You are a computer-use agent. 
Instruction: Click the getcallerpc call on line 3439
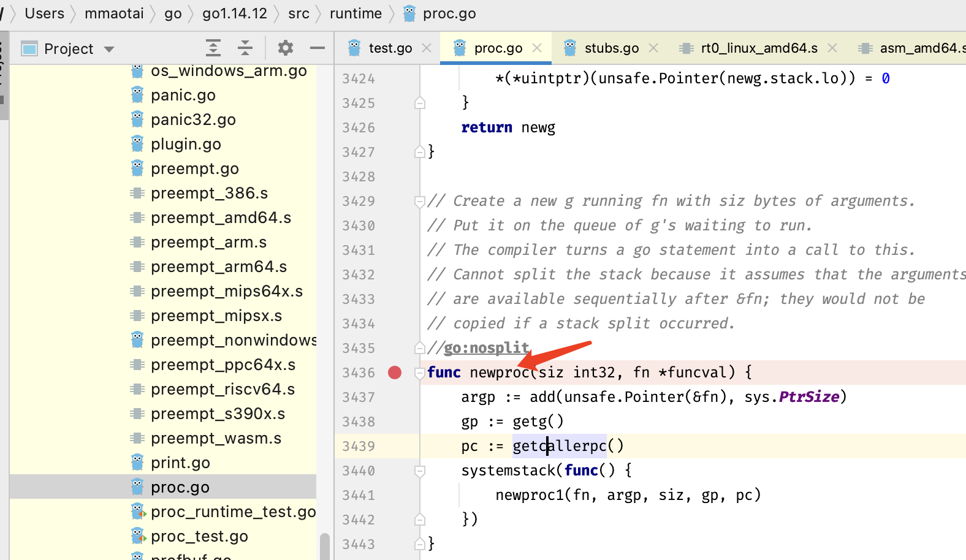(560, 446)
